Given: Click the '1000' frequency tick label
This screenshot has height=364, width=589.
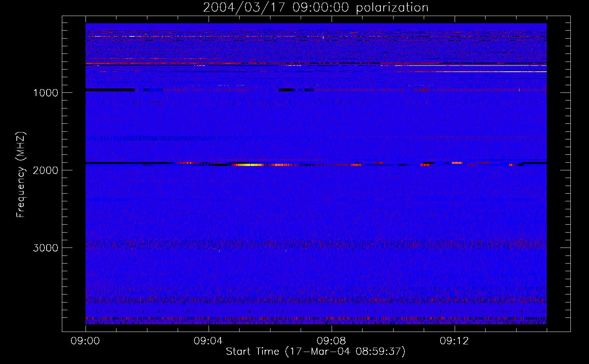Looking at the screenshot, I should 46,93.
